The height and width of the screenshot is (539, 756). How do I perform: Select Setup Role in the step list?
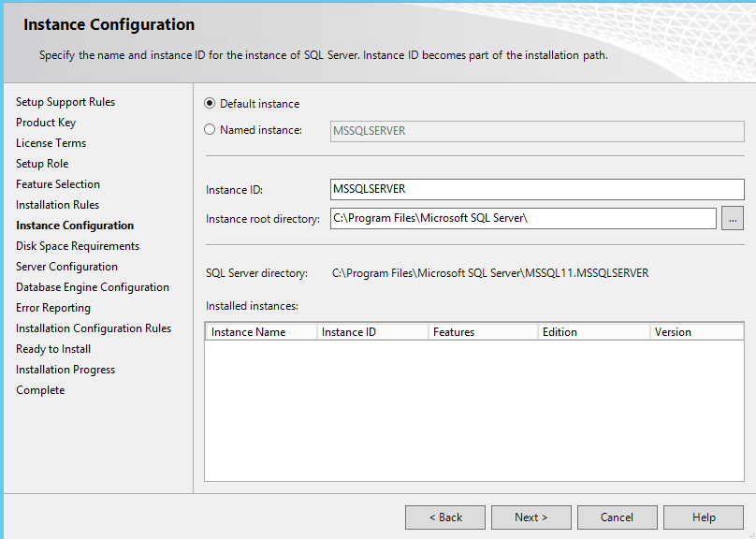42,164
